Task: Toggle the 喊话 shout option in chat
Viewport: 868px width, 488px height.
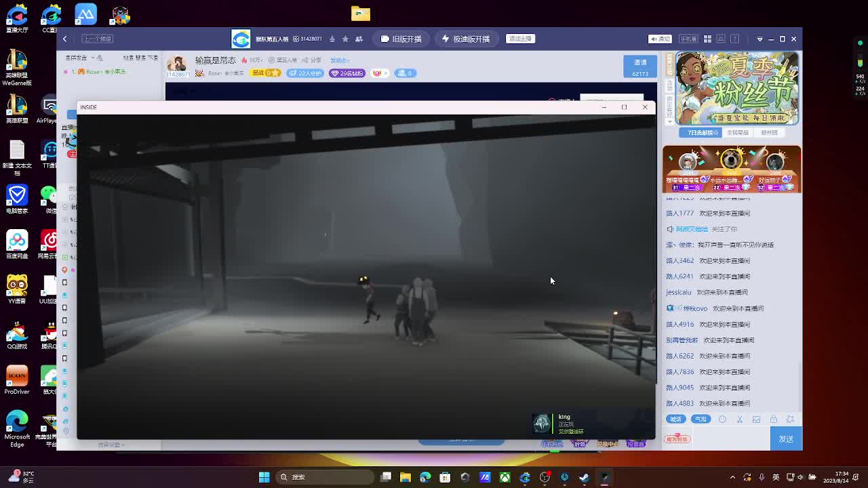Action: click(x=675, y=420)
